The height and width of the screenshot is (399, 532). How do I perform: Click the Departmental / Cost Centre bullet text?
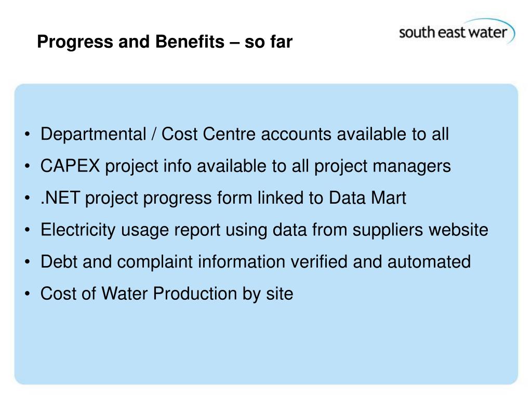point(245,134)
